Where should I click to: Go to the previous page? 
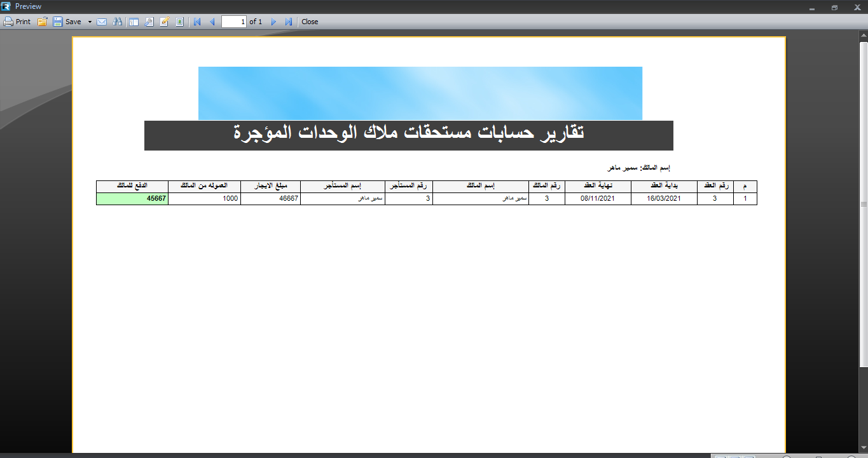point(212,22)
